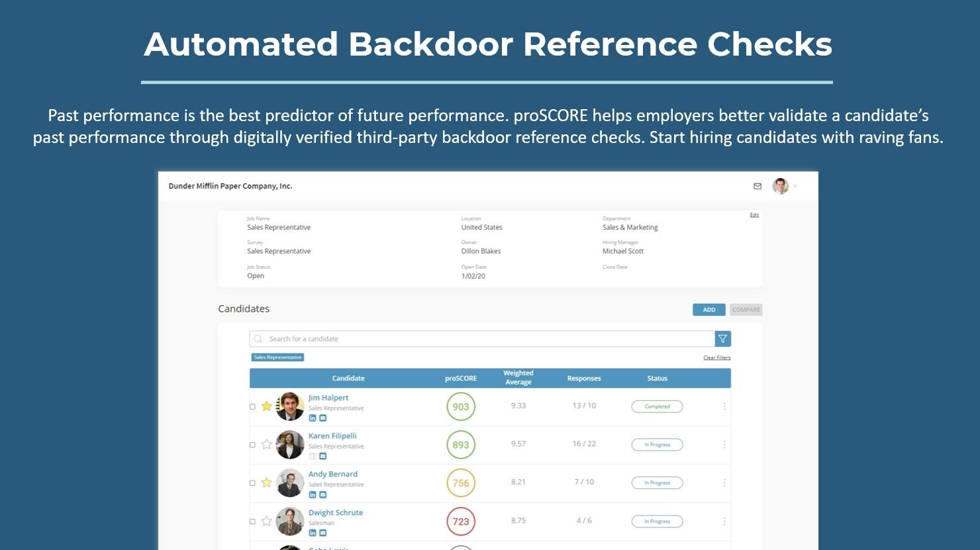Click Andy Bernard's email icon
Image resolution: width=980 pixels, height=550 pixels.
[x=323, y=494]
